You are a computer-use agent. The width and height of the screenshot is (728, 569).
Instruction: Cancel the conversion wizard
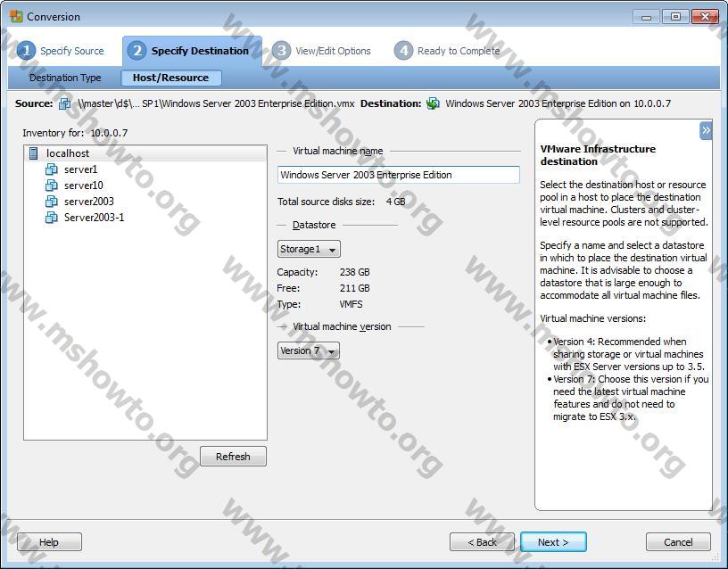678,542
